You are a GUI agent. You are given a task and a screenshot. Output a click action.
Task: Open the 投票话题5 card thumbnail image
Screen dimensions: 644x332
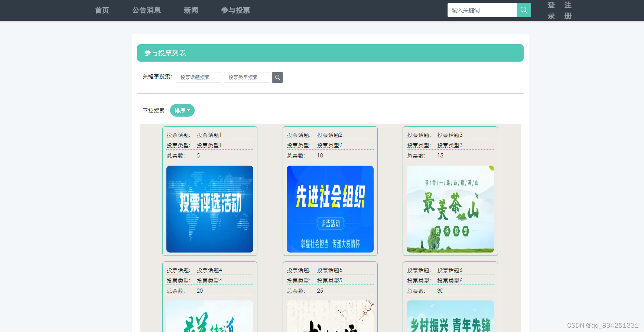330,316
